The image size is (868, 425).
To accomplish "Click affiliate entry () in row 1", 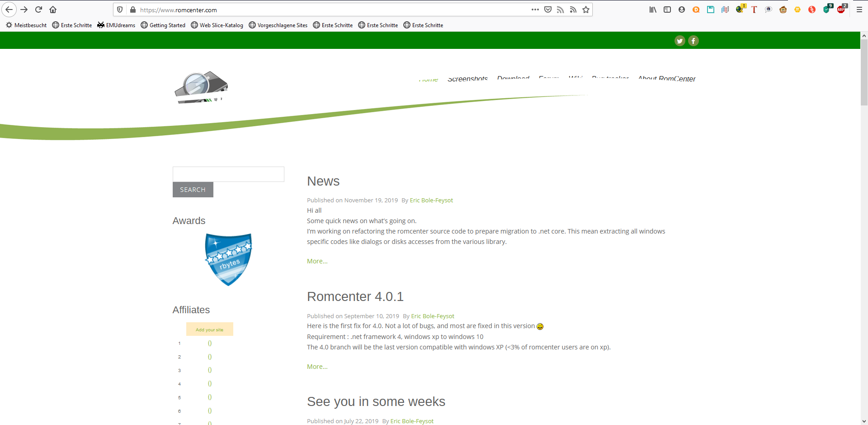I will coord(210,343).
